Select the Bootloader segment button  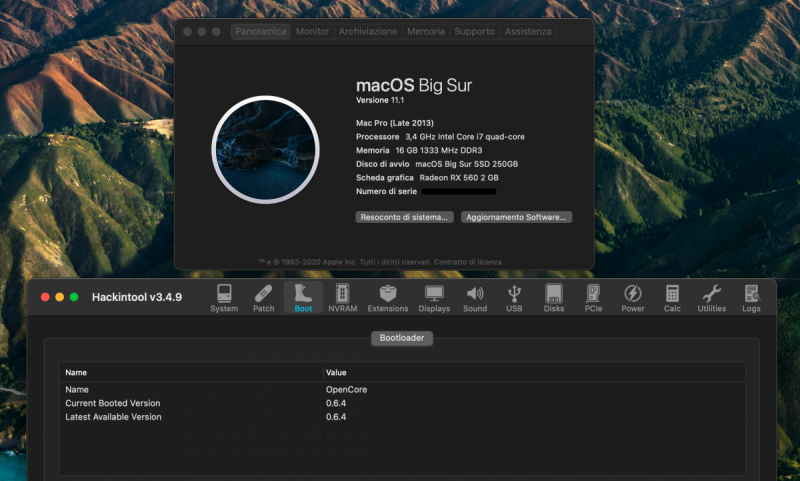click(x=402, y=339)
